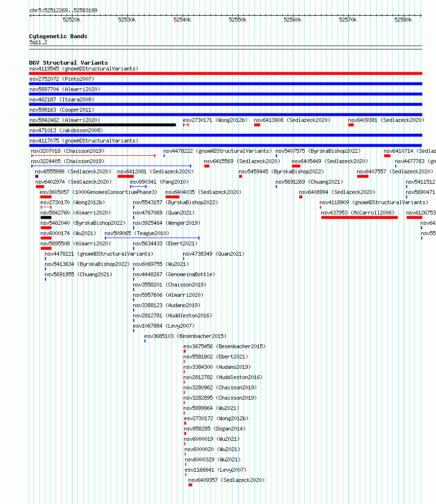Screen dimensions: 436x504
Task: Open nsv5543157 (ByrskaBishop2022) variant
Action: click(x=175, y=202)
